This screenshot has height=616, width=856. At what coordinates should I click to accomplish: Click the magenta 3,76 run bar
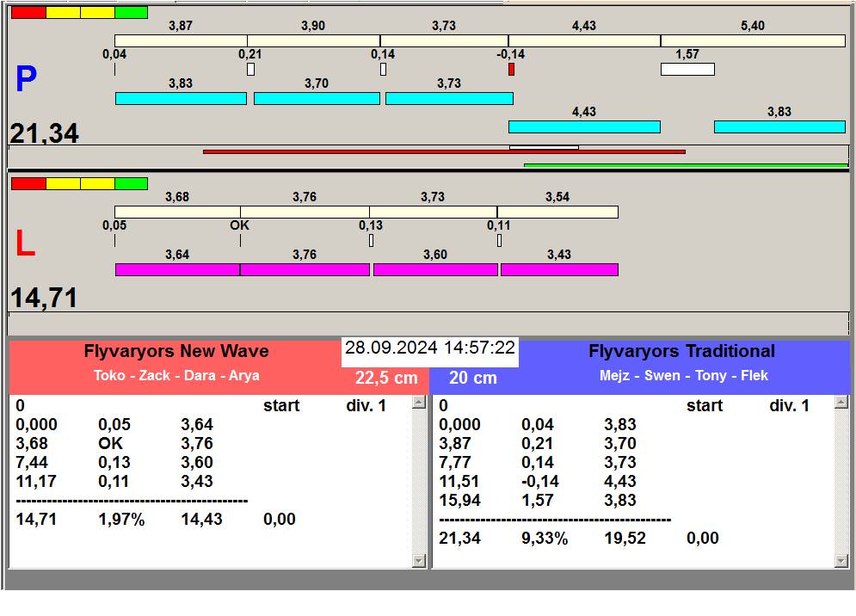(x=305, y=269)
